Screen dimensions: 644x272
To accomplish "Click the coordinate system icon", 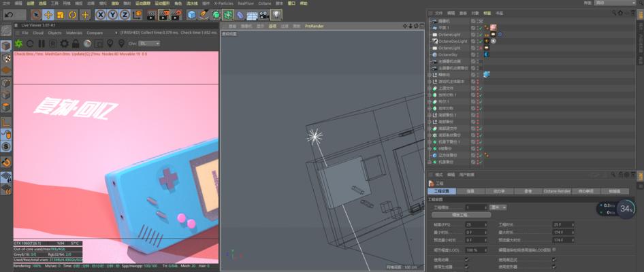I will 138,15.
